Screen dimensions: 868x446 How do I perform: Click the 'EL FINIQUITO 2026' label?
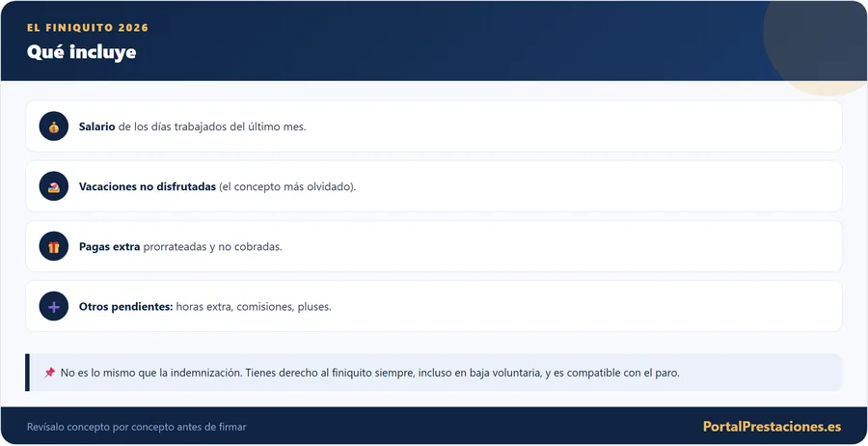coord(88,28)
